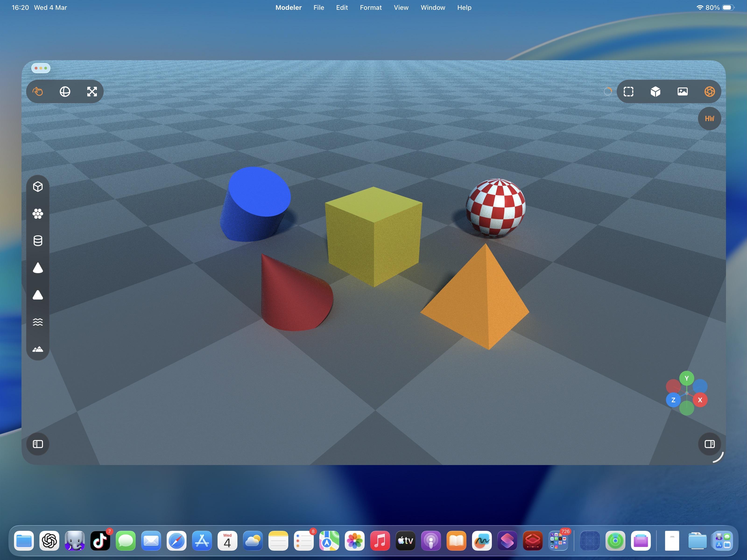Open Freeform from the dock
The height and width of the screenshot is (560, 747).
pos(482,541)
